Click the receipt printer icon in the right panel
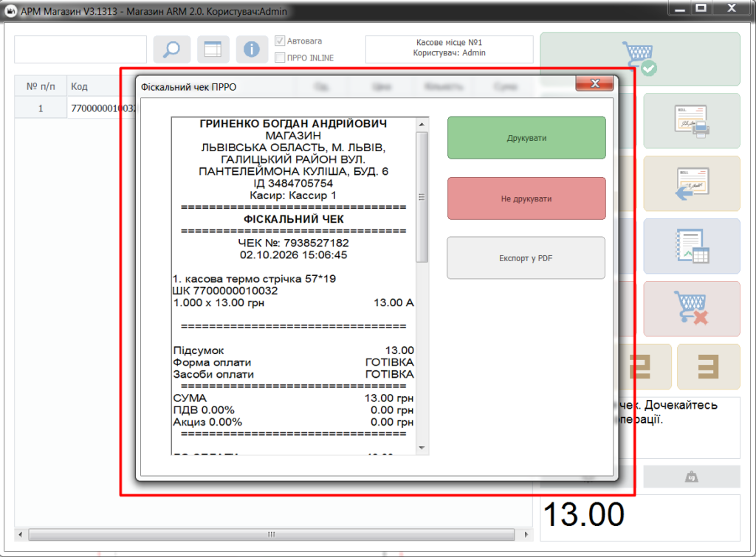Image resolution: width=756 pixels, height=557 pixels. pyautogui.click(x=691, y=121)
